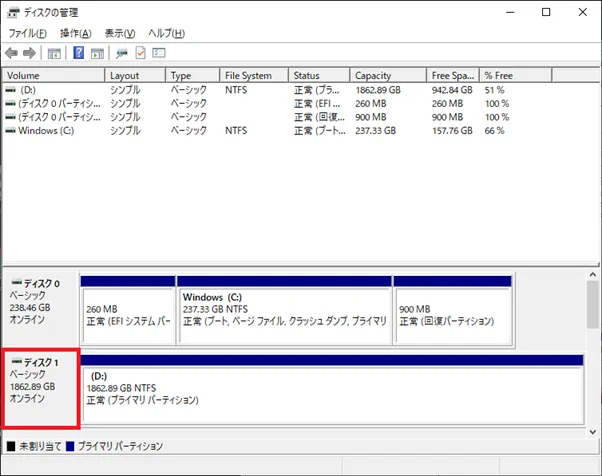The height and width of the screenshot is (476, 602).
Task: Click the scroll up arrow in disk pane
Action: [592, 274]
